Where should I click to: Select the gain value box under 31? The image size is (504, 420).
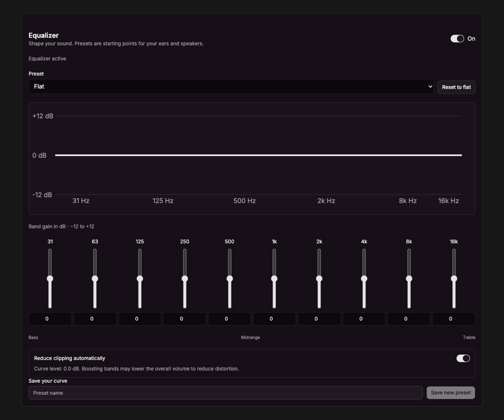tap(50, 319)
